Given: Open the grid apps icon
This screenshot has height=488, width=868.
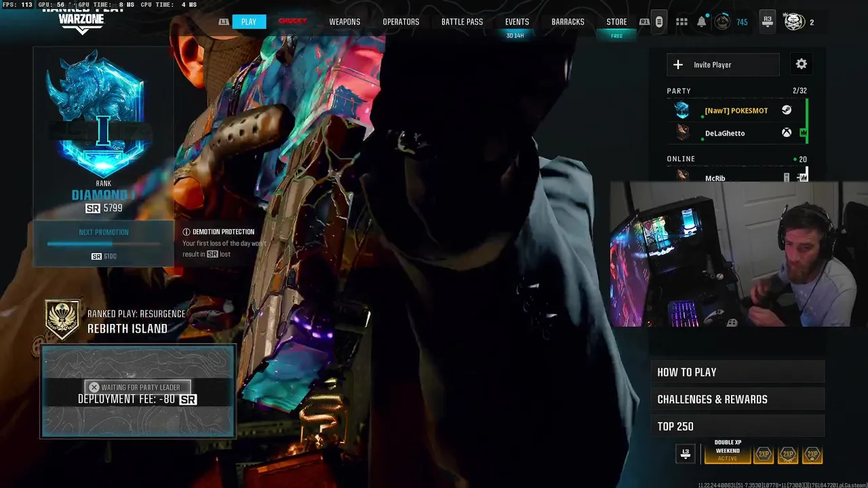Looking at the screenshot, I should 682,22.
